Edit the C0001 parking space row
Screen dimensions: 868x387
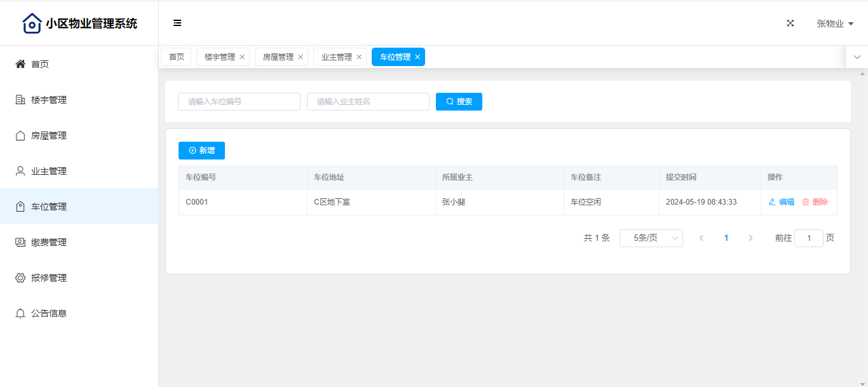click(782, 202)
